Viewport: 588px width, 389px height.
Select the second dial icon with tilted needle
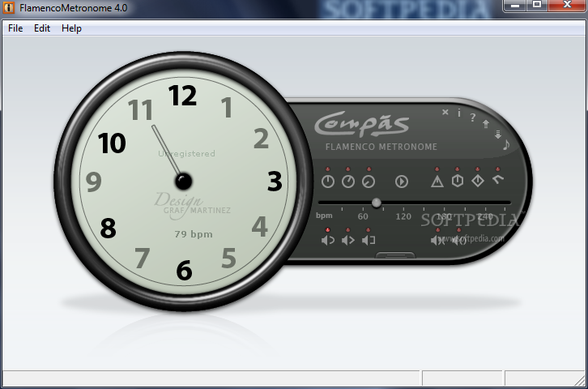[x=348, y=182]
